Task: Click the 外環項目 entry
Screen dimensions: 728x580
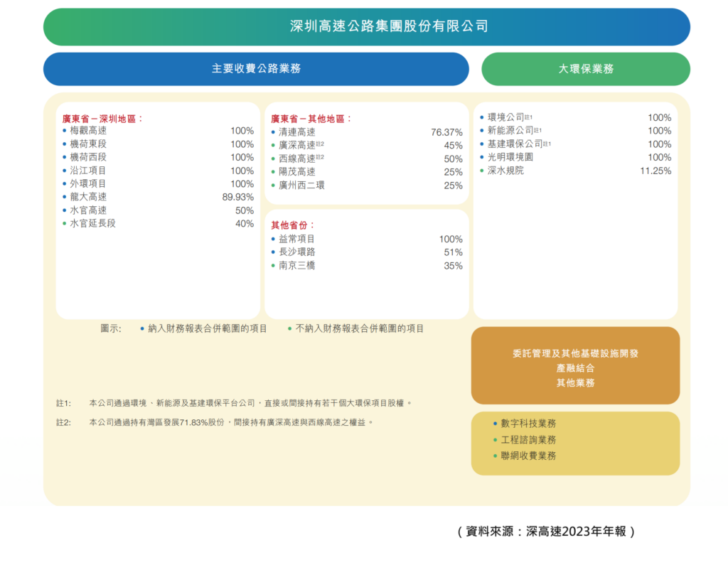Action: pos(88,184)
